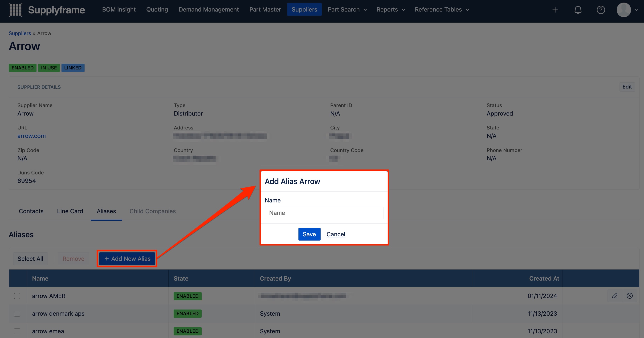Click the arrow AMER alias name
The width and height of the screenshot is (644, 338).
tap(49, 296)
